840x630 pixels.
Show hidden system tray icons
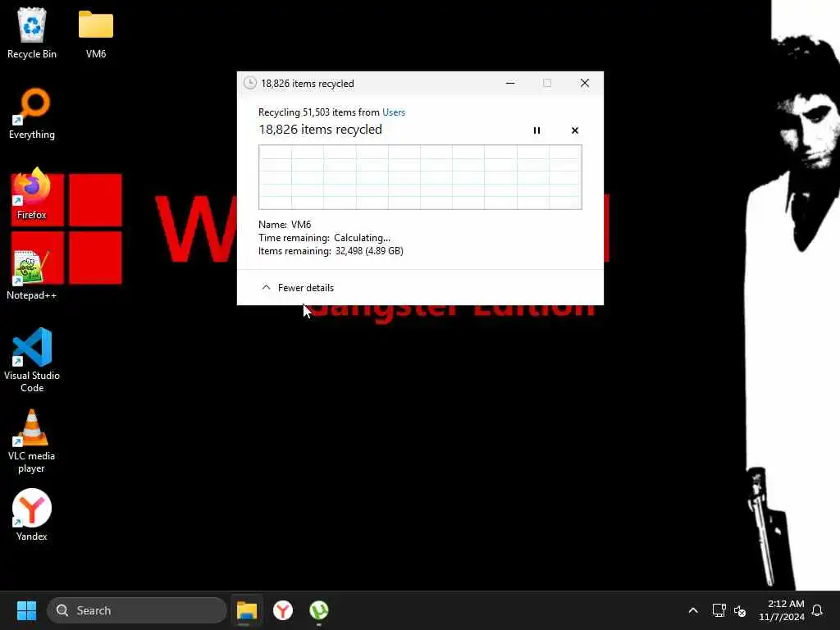(692, 610)
